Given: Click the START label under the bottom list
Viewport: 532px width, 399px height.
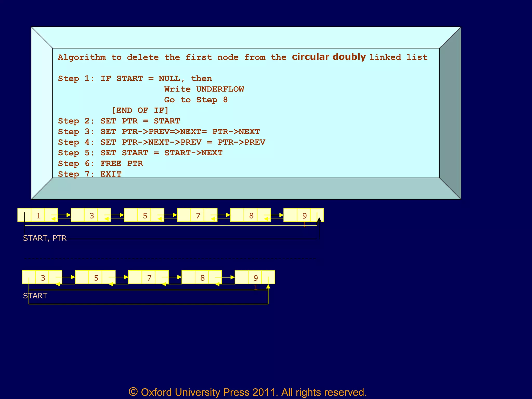Looking at the screenshot, I should pos(35,296).
